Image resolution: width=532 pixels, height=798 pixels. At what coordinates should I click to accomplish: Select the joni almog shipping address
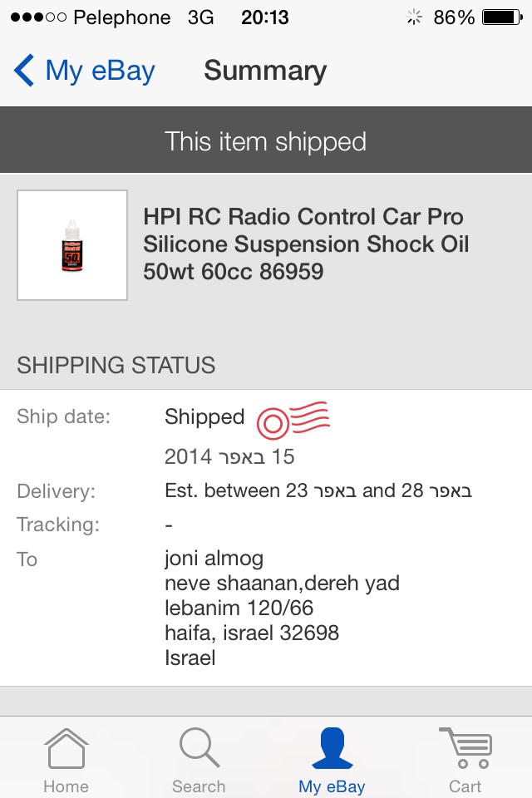[282, 608]
